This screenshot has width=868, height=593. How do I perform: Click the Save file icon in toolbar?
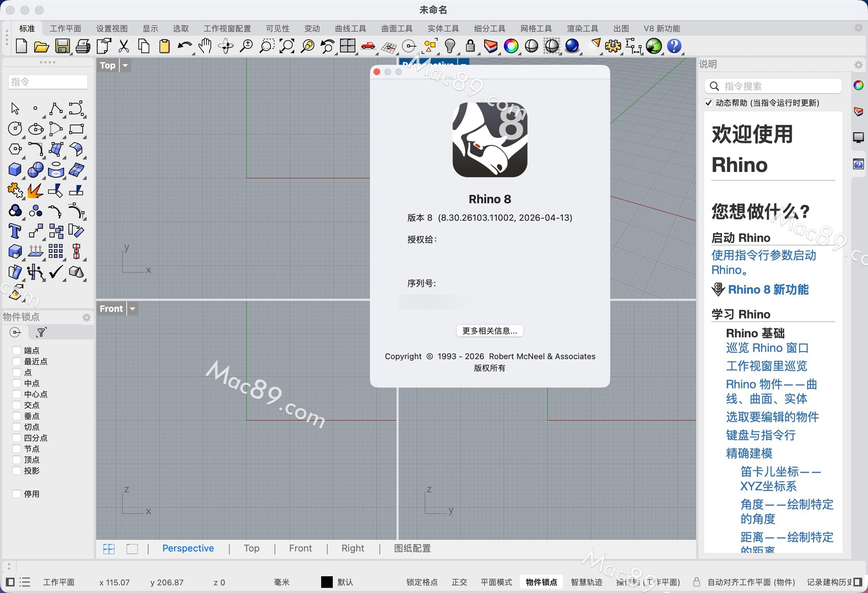pos(62,46)
